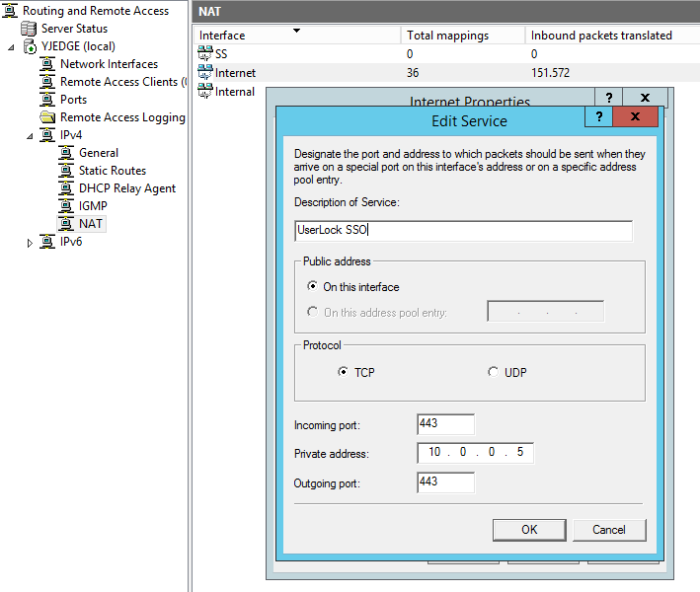700x592 pixels.
Task: Select the 'On this interface' radio button
Action: click(313, 286)
